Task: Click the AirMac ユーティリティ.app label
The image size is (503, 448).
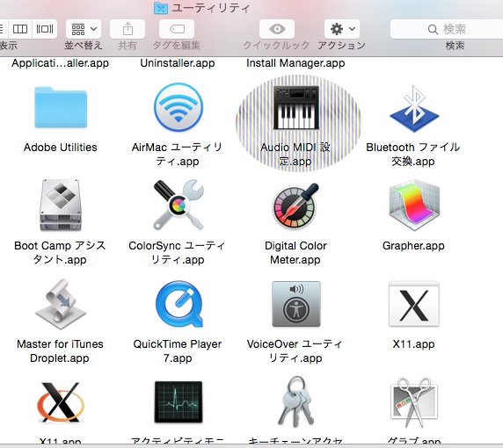Action: pos(178,154)
